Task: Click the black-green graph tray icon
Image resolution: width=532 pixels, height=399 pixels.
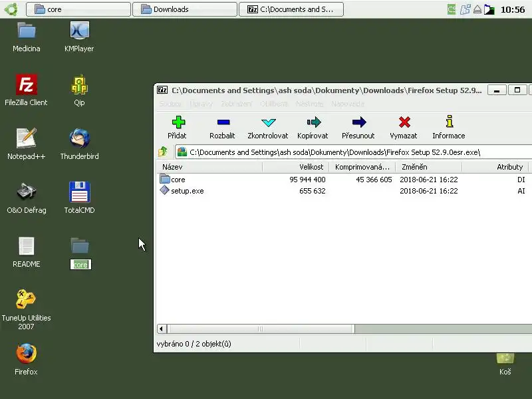Action: 489,9
